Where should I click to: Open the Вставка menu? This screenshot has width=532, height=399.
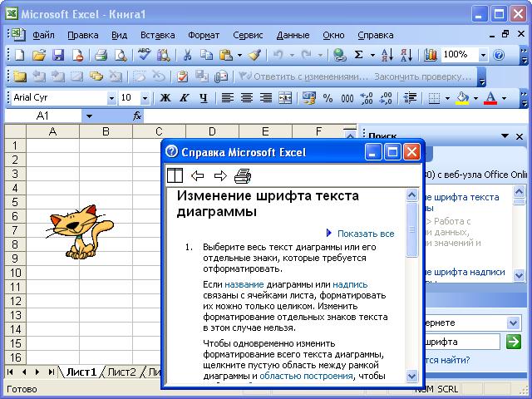click(158, 35)
